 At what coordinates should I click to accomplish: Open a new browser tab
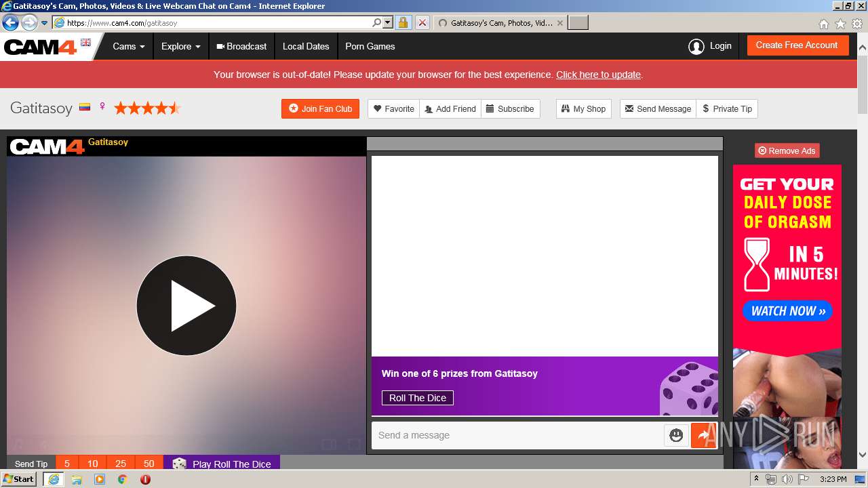click(x=578, y=23)
